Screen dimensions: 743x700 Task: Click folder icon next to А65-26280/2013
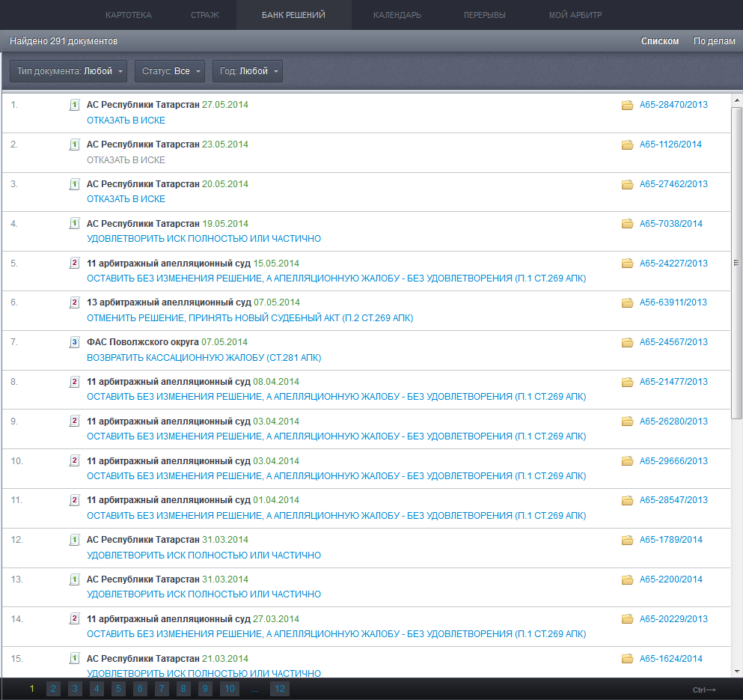(x=627, y=421)
